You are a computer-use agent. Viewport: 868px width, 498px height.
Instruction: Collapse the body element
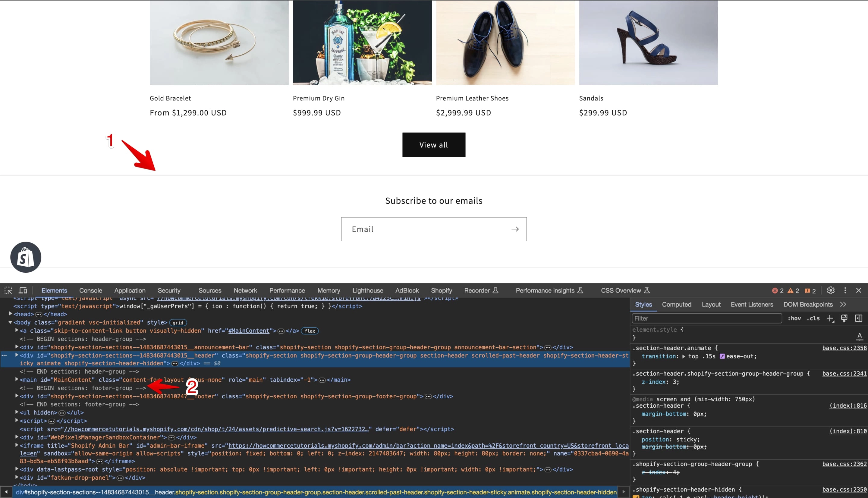(11, 322)
